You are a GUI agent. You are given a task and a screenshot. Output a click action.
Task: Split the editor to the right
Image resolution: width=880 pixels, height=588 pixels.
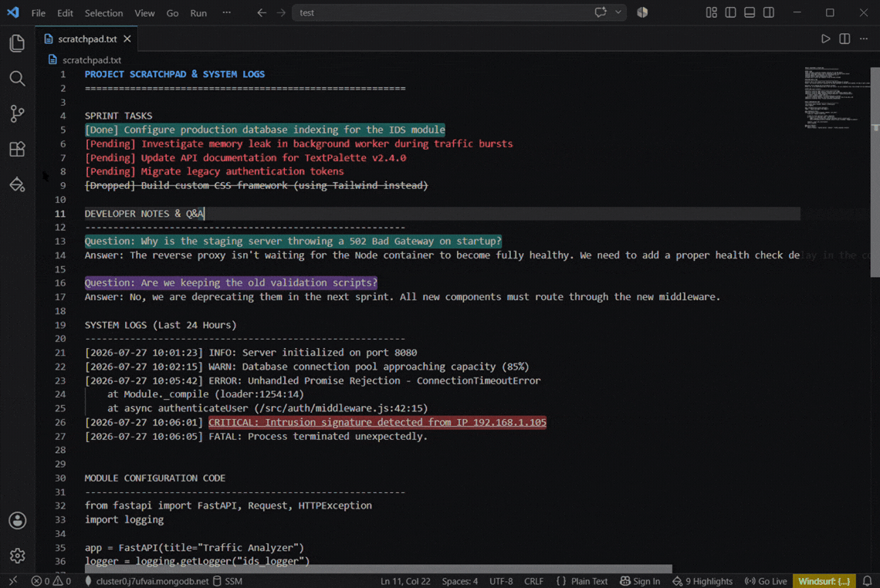(844, 39)
